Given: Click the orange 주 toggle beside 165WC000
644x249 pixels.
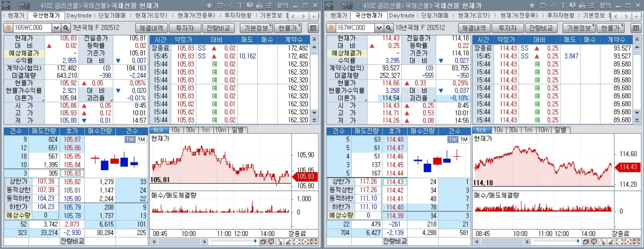Looking at the screenshot, I should 8,28.
